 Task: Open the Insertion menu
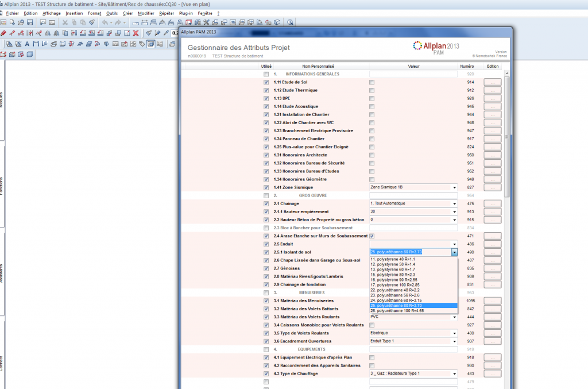click(x=74, y=13)
